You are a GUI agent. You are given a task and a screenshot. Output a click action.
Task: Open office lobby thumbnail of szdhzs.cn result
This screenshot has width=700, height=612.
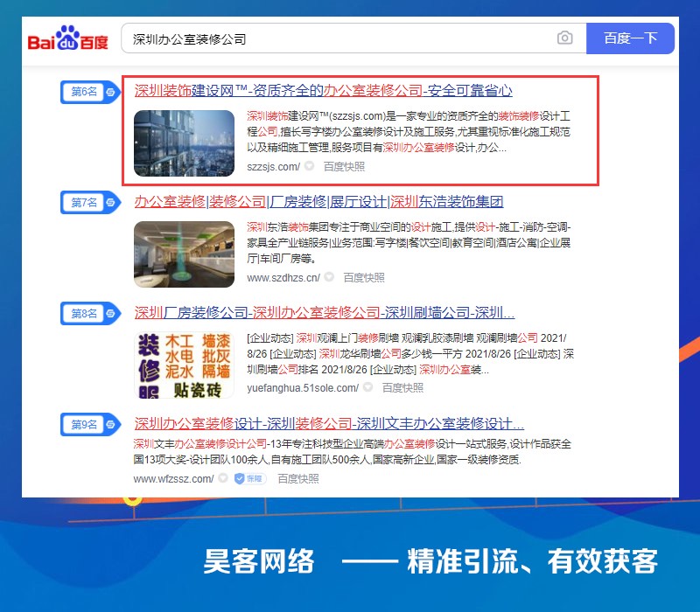[x=184, y=254]
